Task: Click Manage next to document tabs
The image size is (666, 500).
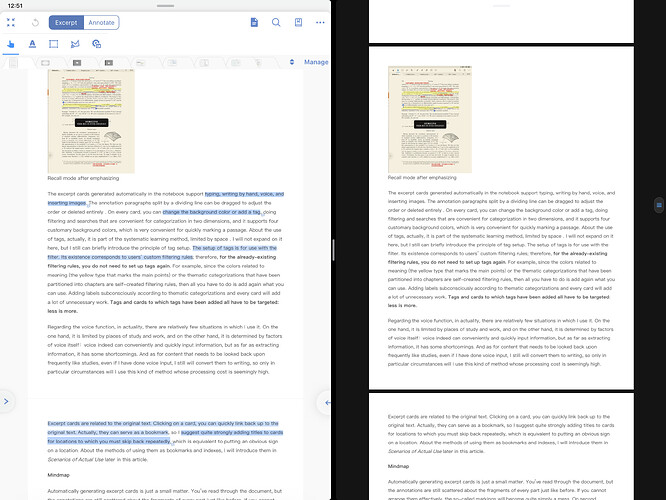Action: tap(316, 62)
